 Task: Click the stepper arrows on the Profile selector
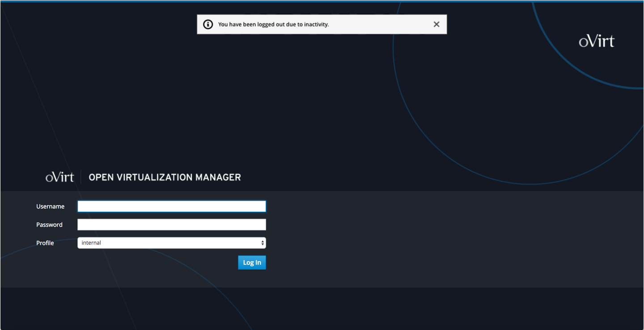(x=262, y=242)
